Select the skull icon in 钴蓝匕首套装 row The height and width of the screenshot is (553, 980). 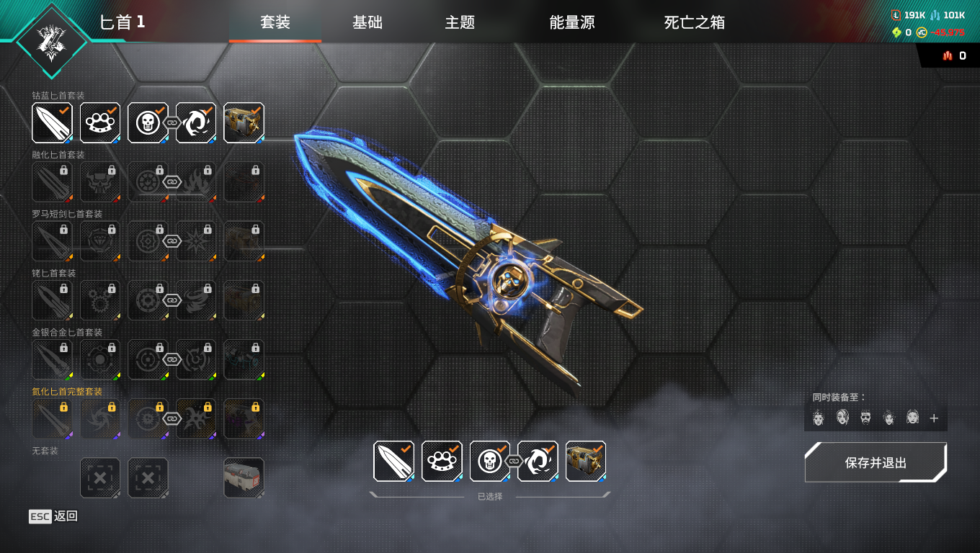(x=148, y=122)
